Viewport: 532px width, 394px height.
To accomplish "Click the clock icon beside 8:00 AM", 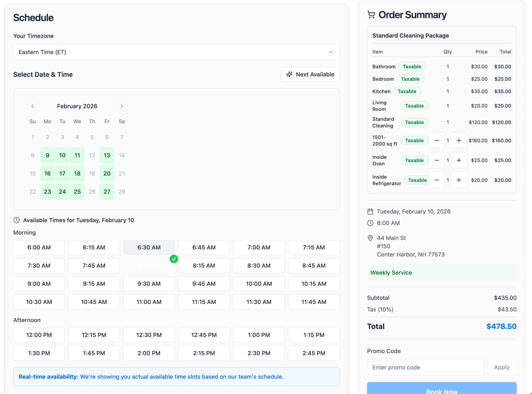I will 370,223.
